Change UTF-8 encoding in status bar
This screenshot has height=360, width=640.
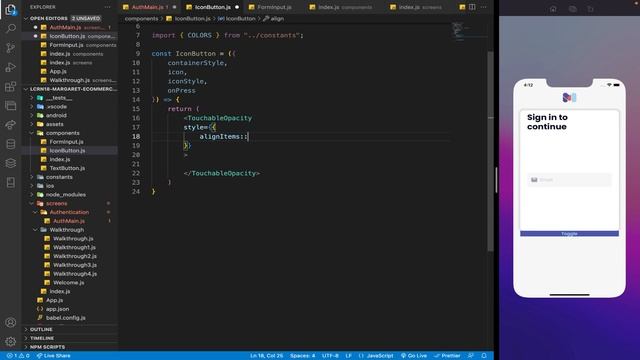pyautogui.click(x=330, y=356)
